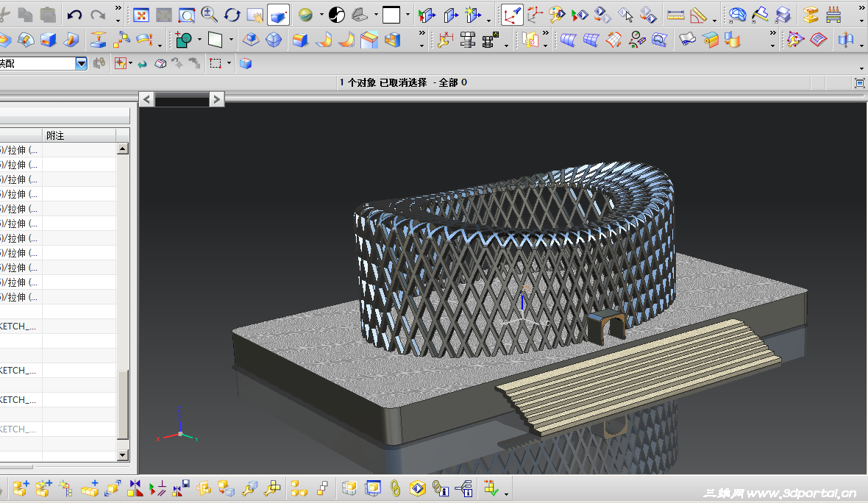Viewport: 868px width, 503px height.
Task: Click the right arrow of view tab scroller
Action: 217,99
